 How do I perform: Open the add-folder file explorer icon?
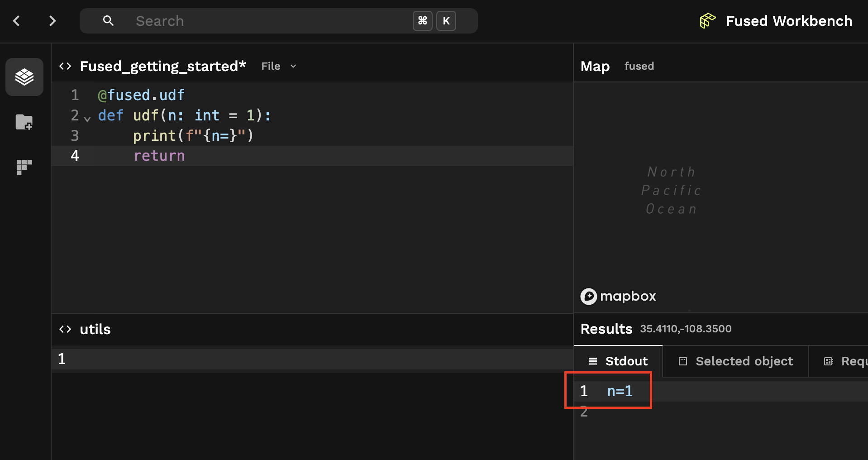(x=24, y=122)
